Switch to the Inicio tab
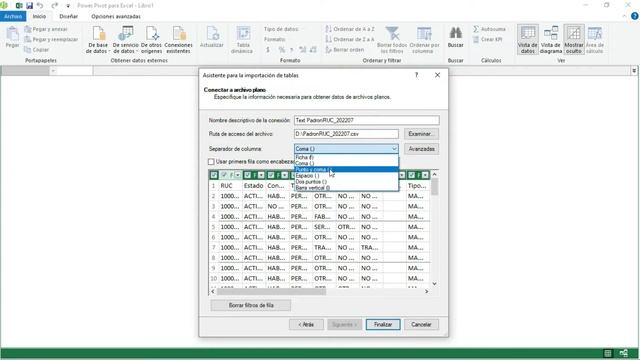Viewport: 640px width, 360px height. tap(39, 16)
